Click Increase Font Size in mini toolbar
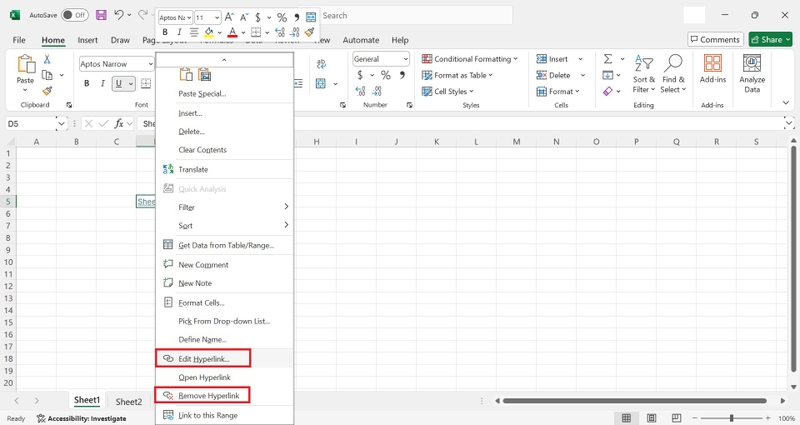 point(229,17)
